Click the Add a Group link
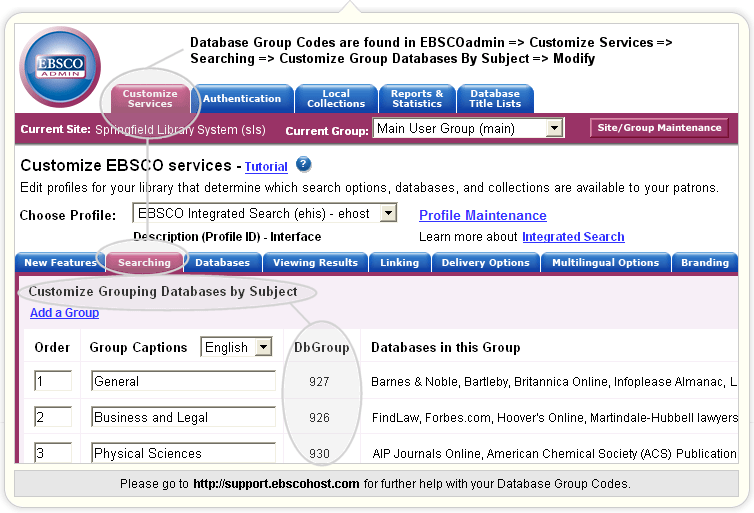754x513 pixels. click(64, 313)
